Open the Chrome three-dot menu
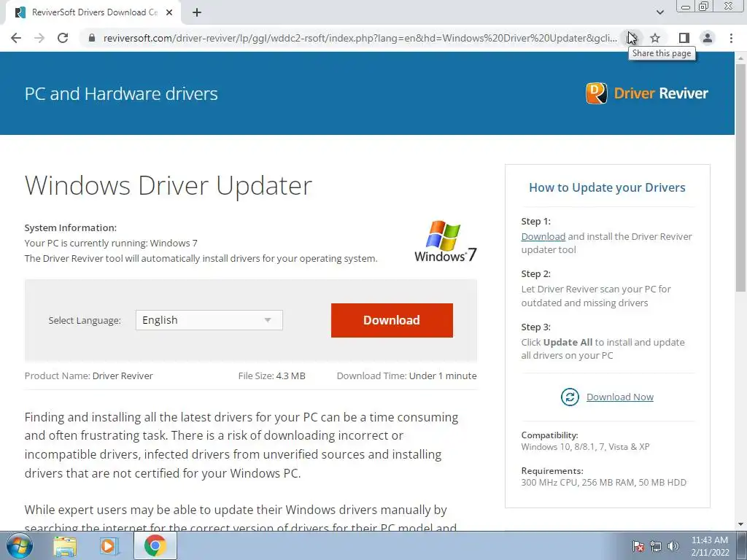This screenshot has width=747, height=560. tap(731, 38)
